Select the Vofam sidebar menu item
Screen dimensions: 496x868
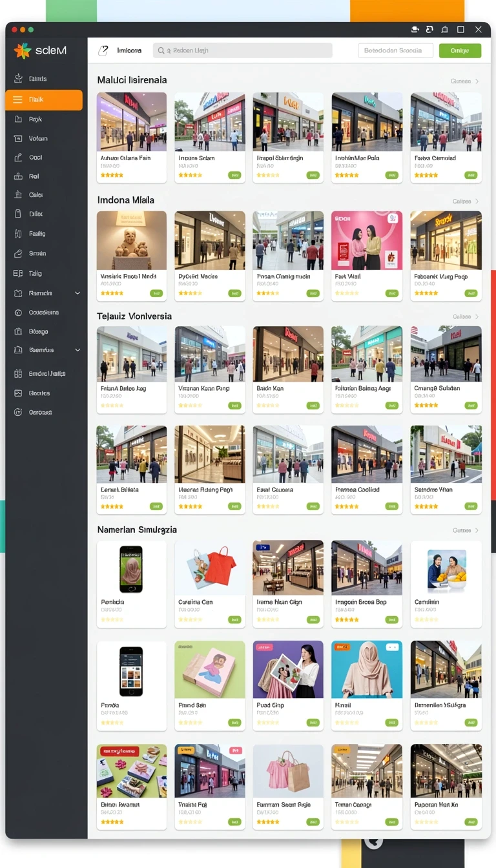44,138
